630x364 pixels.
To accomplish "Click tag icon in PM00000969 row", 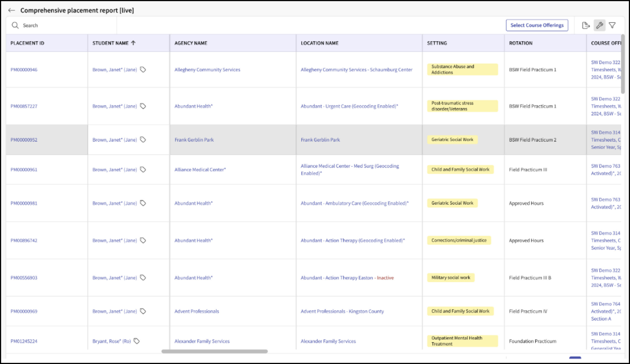I will 143,311.
